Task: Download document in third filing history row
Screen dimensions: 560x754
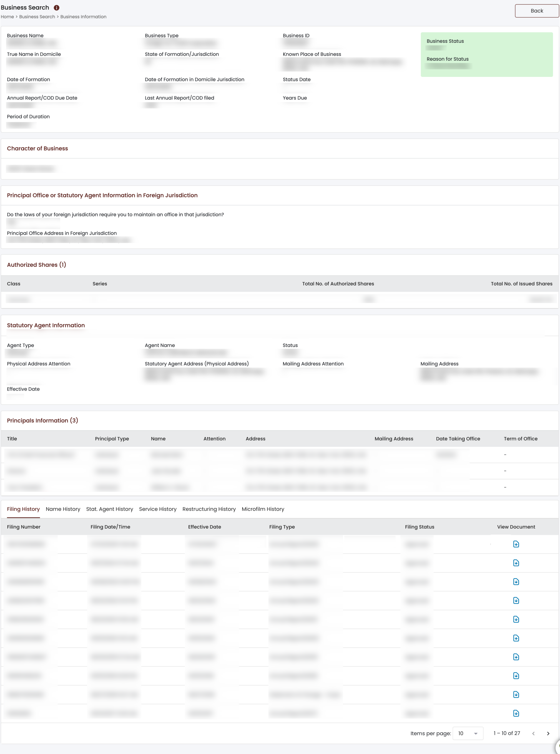Action: [x=516, y=582]
